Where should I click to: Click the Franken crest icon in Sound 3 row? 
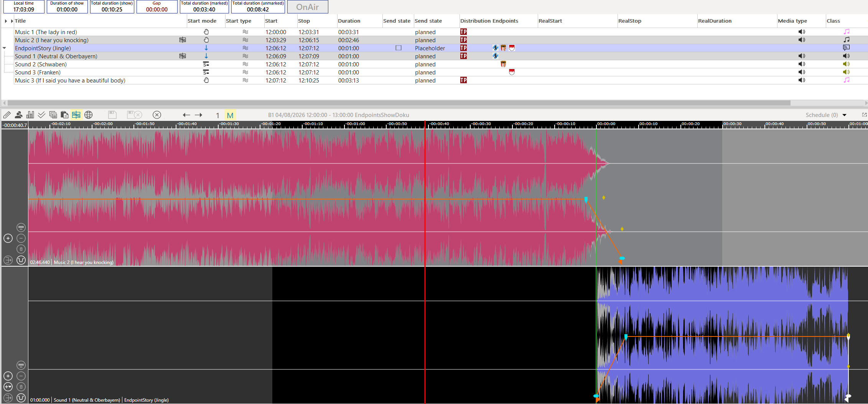tap(512, 72)
